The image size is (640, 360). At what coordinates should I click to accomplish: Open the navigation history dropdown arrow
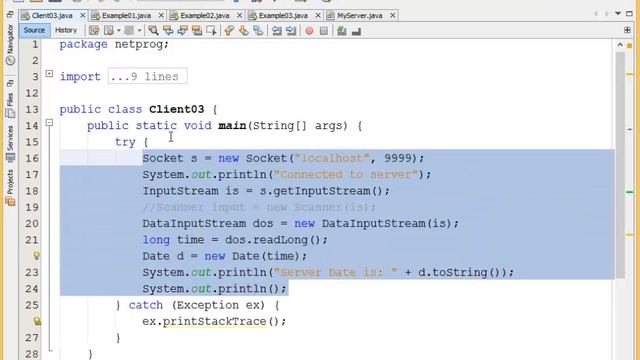[x=119, y=31]
